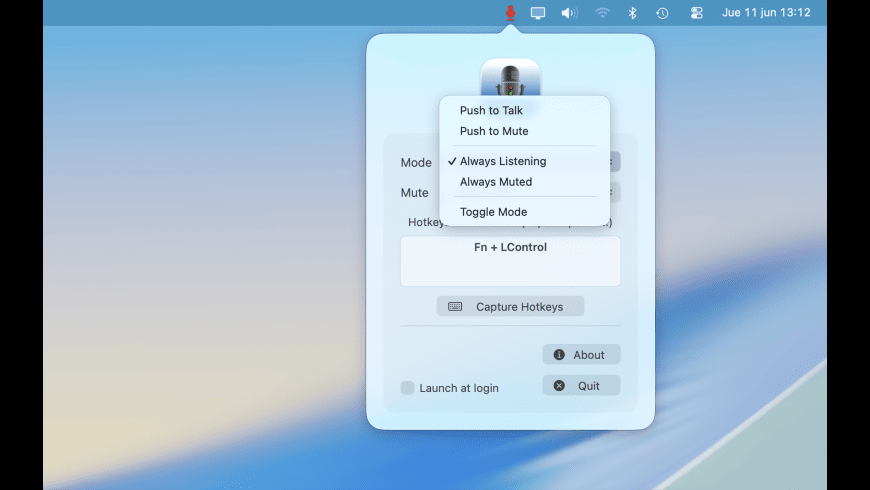Click the Quit button
870x490 pixels.
(x=581, y=386)
